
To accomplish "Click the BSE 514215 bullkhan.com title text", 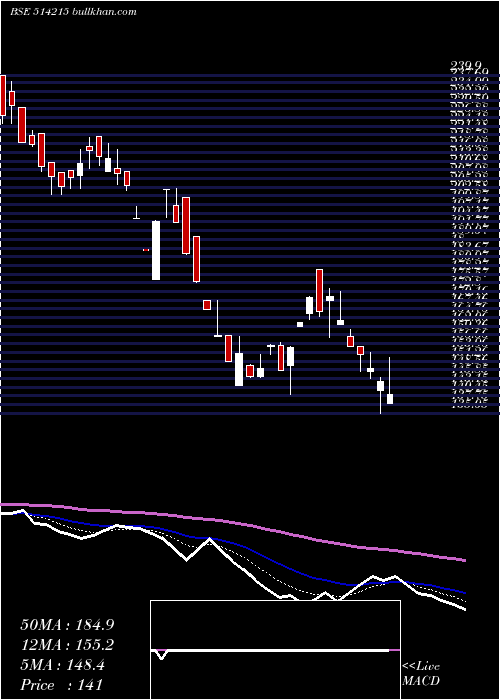I will (x=73, y=12).
